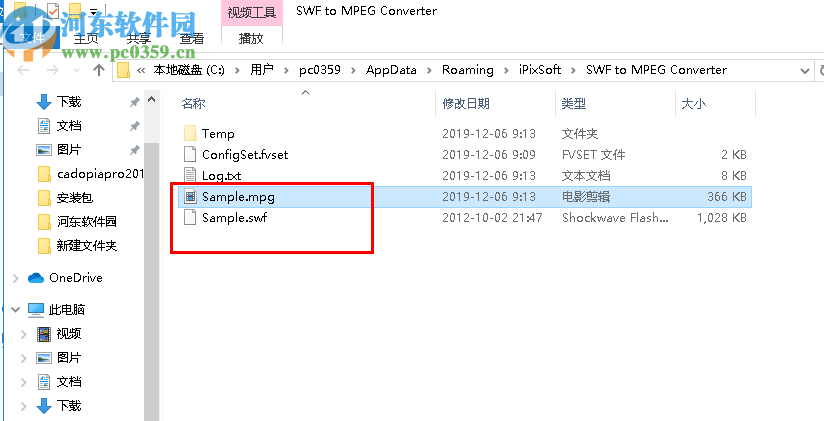The image size is (824, 421).
Task: Open the Customize Quick Access Toolbar arrow
Action: (94, 11)
